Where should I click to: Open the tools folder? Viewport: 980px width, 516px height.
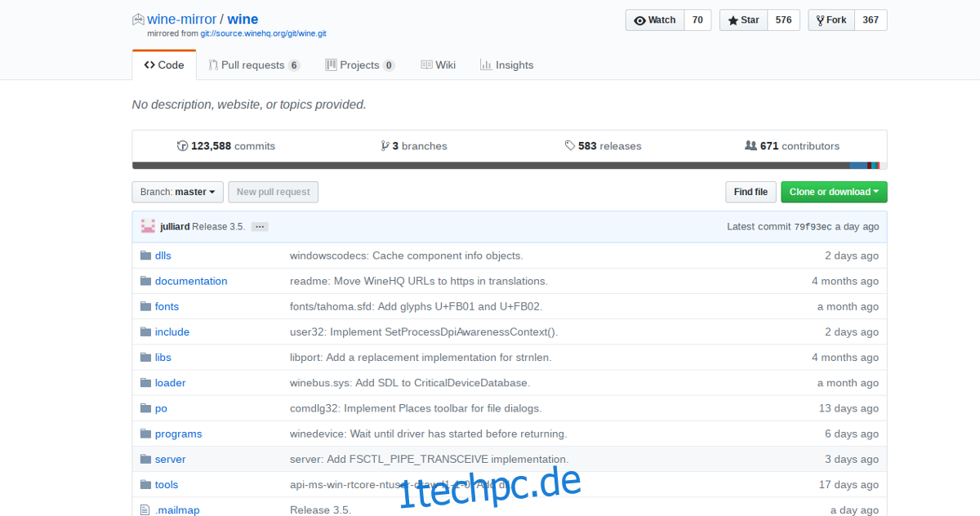(x=167, y=484)
